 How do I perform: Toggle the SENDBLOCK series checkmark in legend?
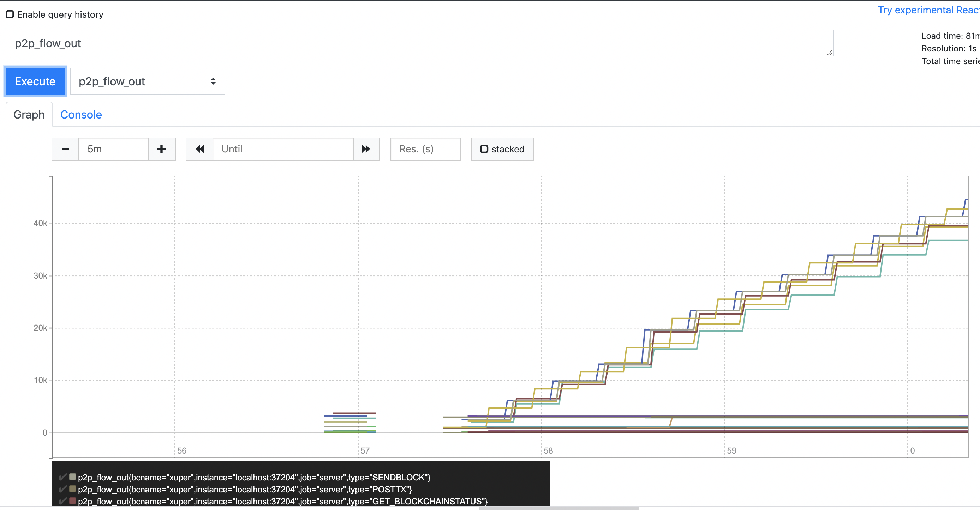63,477
